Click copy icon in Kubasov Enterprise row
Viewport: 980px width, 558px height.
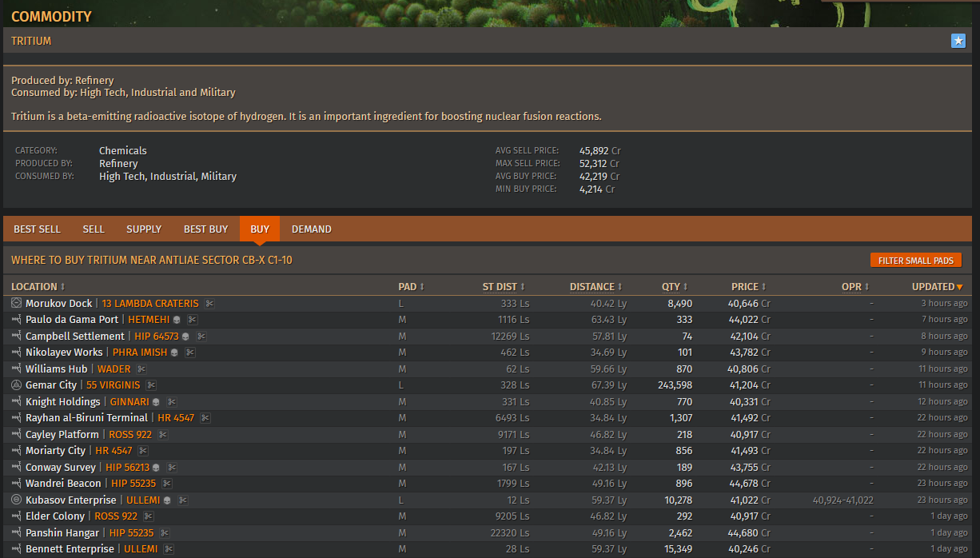(x=183, y=500)
